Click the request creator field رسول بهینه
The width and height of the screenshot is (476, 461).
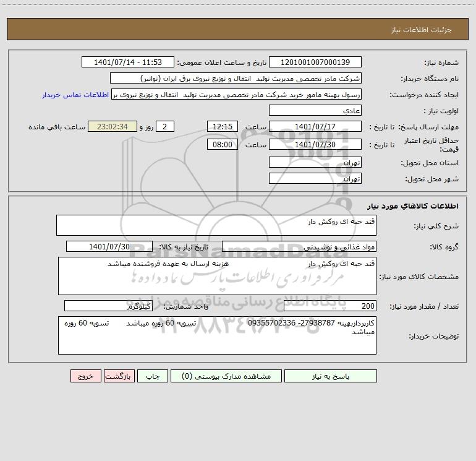point(237,94)
